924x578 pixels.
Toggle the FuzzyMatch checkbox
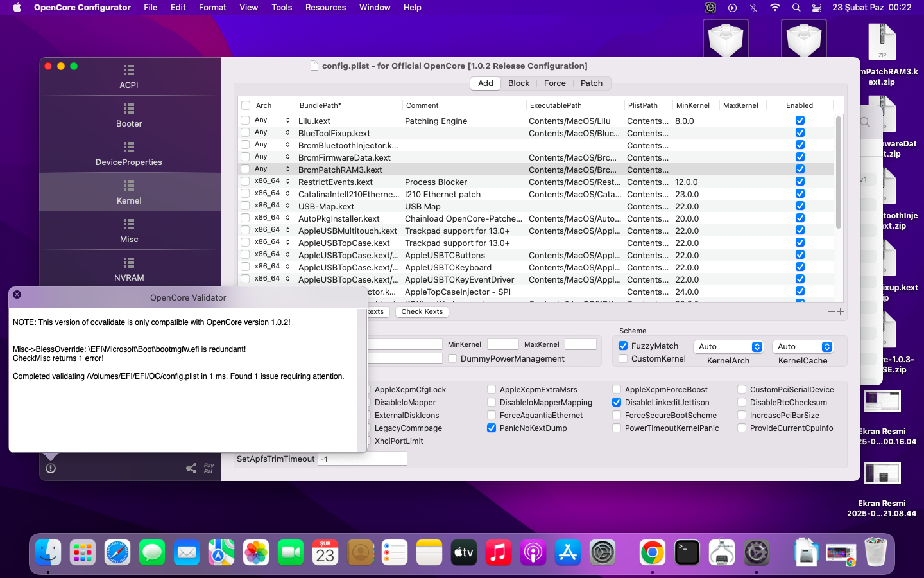tap(623, 346)
